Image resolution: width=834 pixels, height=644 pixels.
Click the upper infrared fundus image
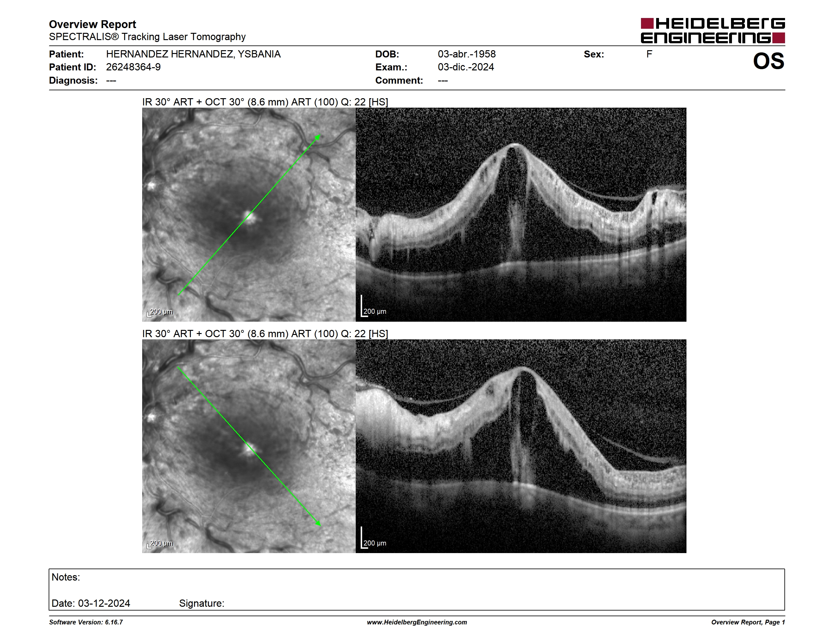(x=249, y=214)
